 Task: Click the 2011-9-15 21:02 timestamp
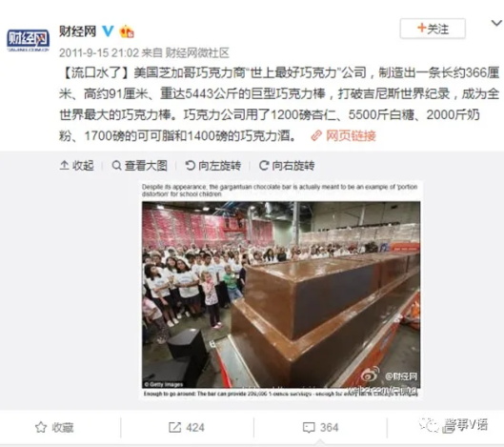pos(99,52)
